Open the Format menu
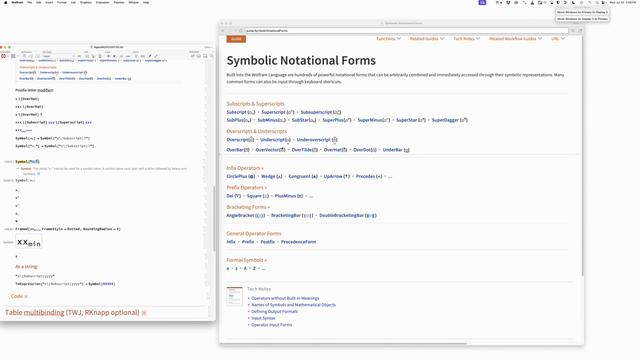Screen dimensions: 640x360 point(62,2)
